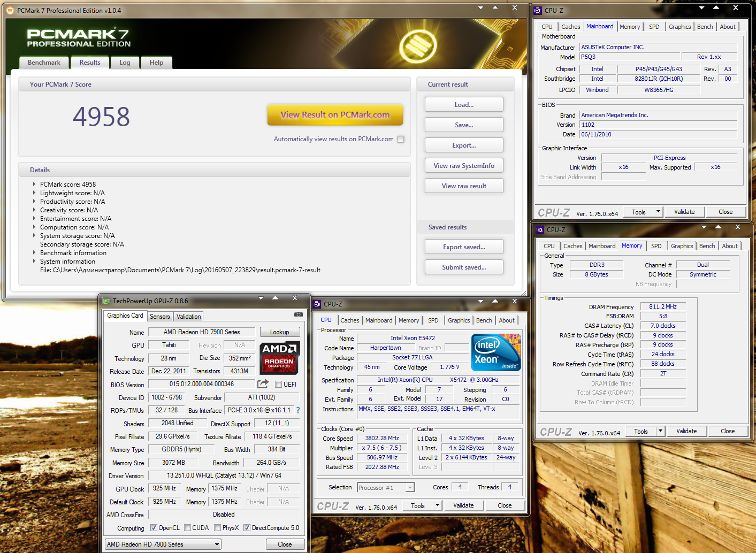Click the PCMark 7 title bar app icon
Screen dimensions: 756x553
pos(10,10)
